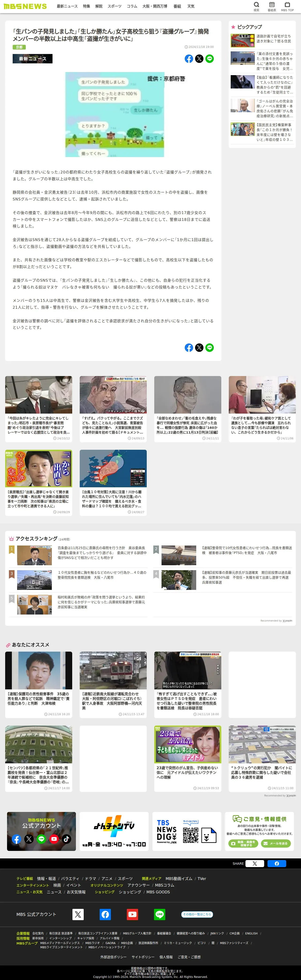Open the MBS GOODS footer link
The height and width of the screenshot is (980, 301).
pyautogui.click(x=158, y=892)
